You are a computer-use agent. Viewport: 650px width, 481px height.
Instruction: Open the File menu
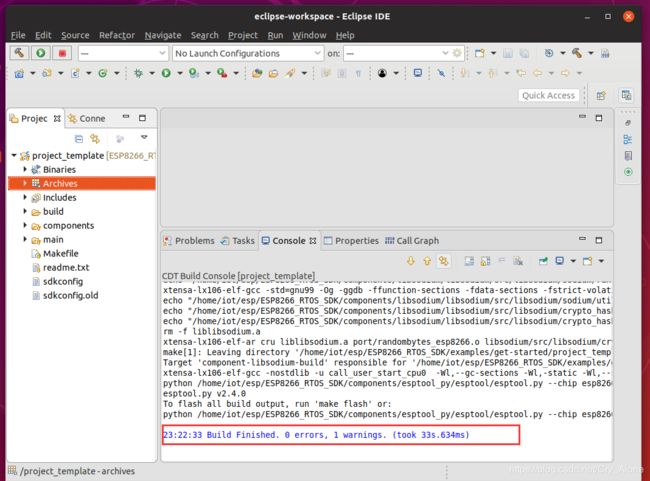(x=18, y=35)
